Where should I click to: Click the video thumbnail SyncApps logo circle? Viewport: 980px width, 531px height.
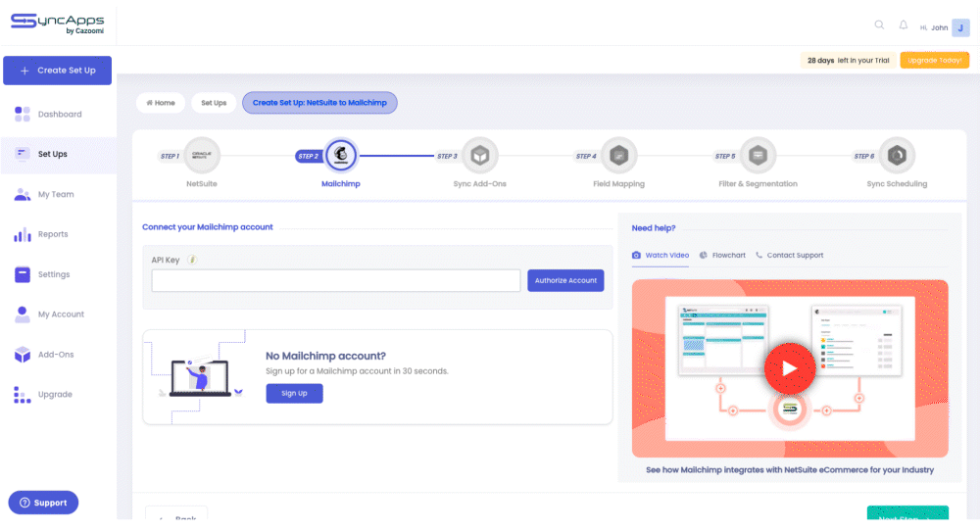pyautogui.click(x=789, y=410)
